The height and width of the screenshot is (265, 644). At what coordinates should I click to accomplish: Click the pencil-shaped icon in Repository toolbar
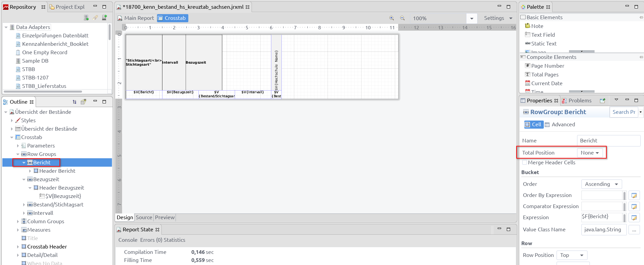pos(96,18)
